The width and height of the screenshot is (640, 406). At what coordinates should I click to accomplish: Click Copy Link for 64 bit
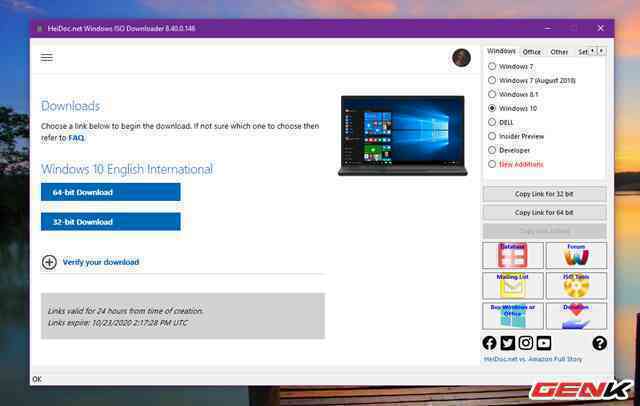544,213
